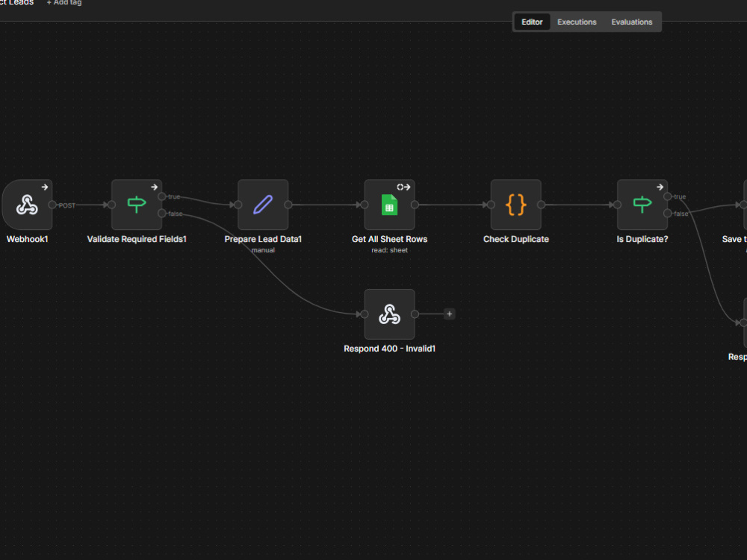
Task: Click the Validate Required Fields1 label
Action: point(137,239)
